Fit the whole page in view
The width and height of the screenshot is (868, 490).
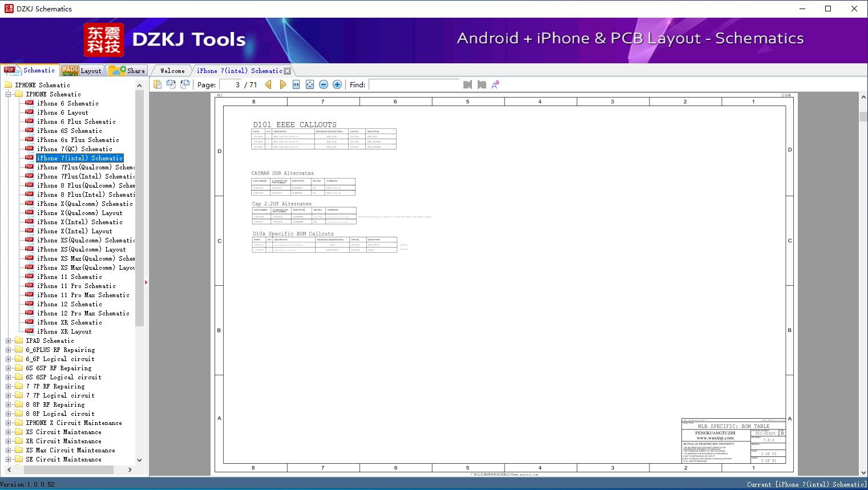click(310, 84)
